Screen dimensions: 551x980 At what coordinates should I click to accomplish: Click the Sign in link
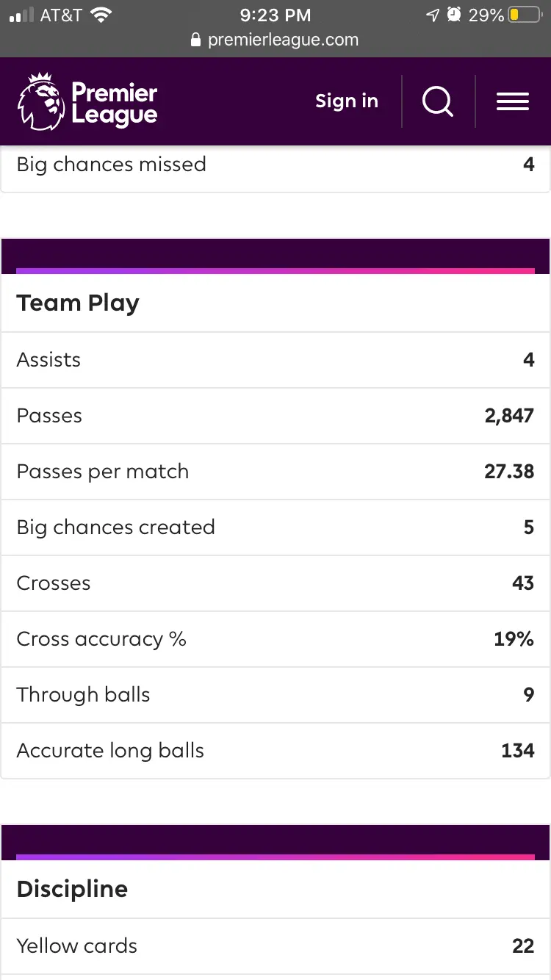(x=347, y=101)
